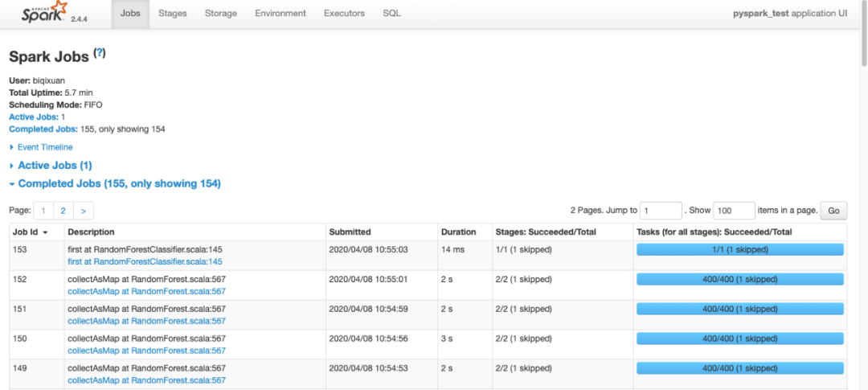
Task: Click submitted time 2020/04/08 10:55:01
Action: 368,279
